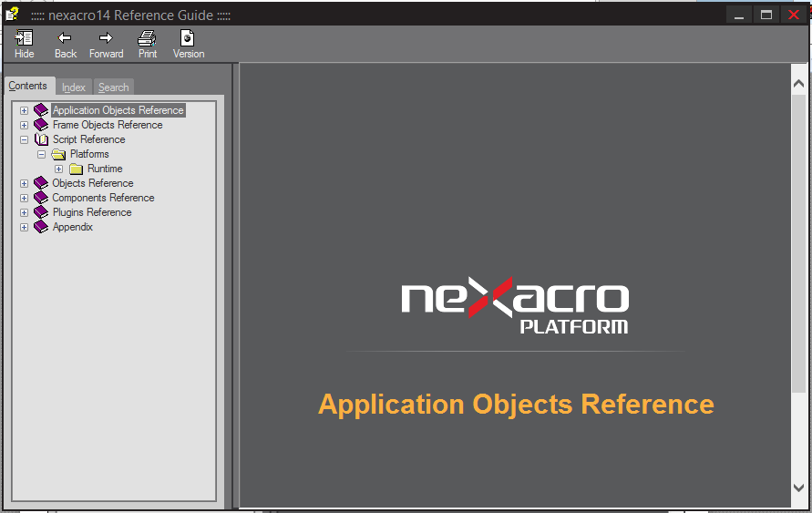Expand Frame Objects Reference node

pyautogui.click(x=24, y=125)
